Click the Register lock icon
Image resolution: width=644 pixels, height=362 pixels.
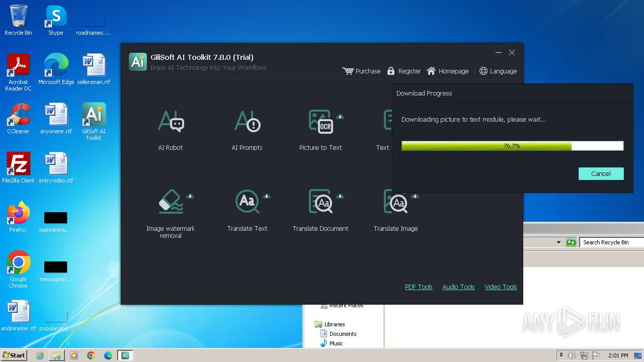coord(391,71)
